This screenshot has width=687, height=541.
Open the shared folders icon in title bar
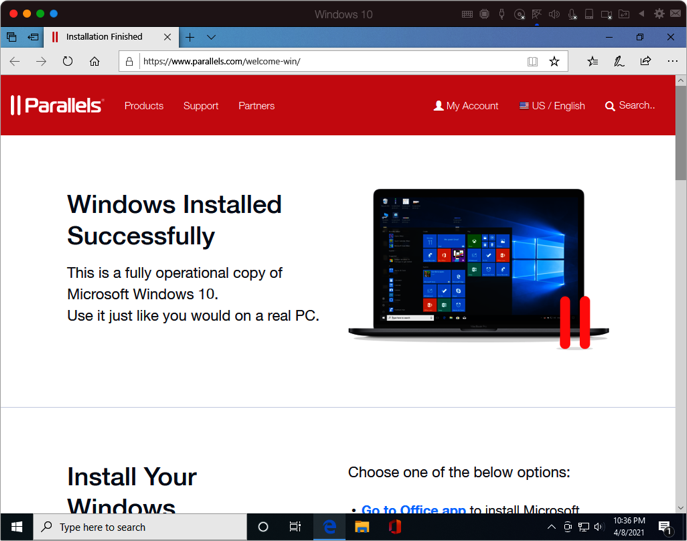click(x=624, y=14)
